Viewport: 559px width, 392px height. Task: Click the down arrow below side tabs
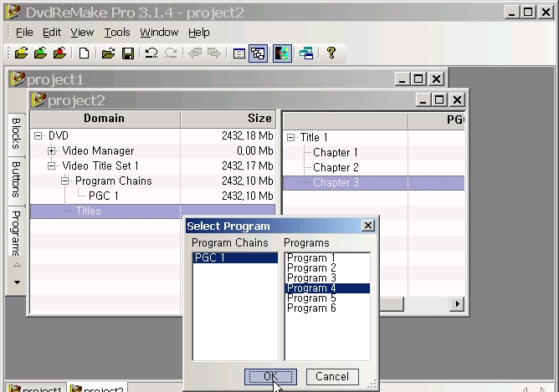pos(17,283)
